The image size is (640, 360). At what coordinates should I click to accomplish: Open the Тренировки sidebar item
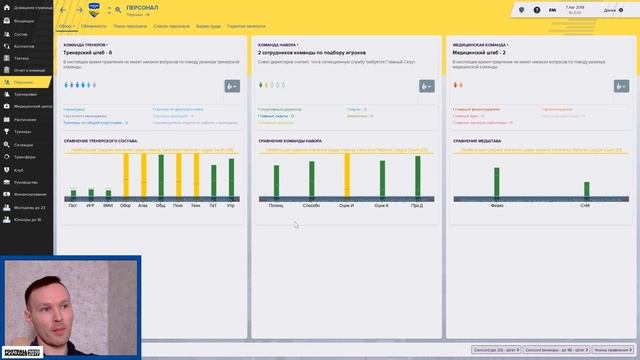[x=24, y=94]
